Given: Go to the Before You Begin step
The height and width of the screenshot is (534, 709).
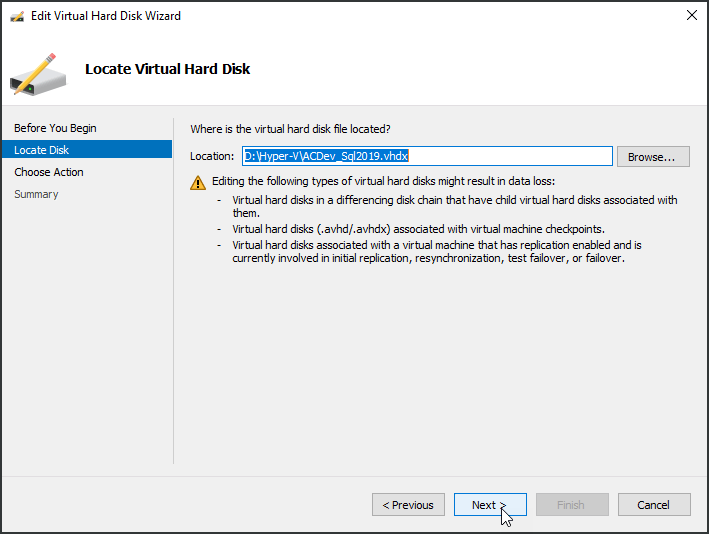Looking at the screenshot, I should tap(56, 128).
